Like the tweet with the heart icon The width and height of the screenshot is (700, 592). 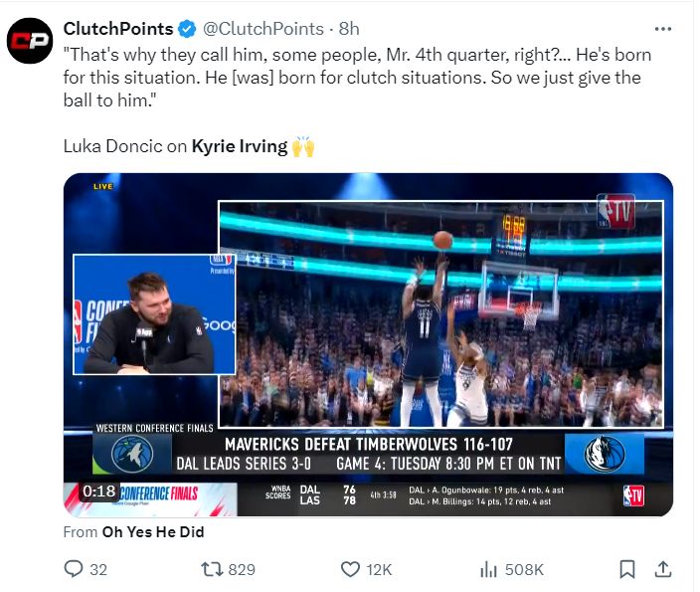pos(350,569)
